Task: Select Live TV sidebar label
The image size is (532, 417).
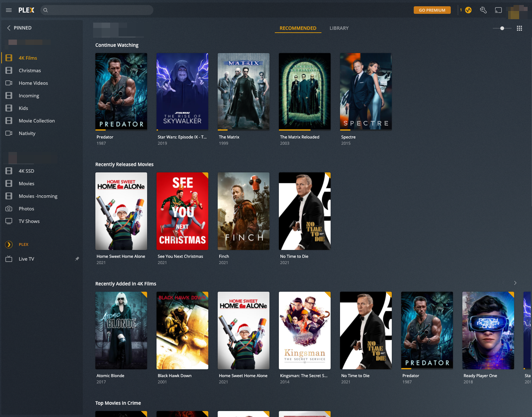Action: 26,259
